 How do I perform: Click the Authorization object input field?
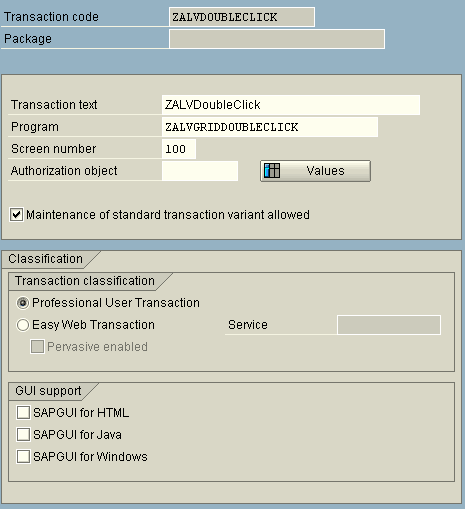[x=200, y=171]
